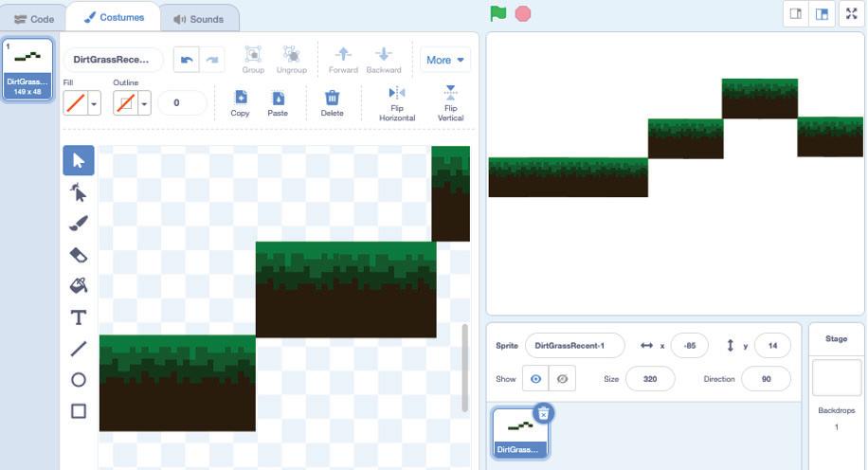This screenshot has height=470, width=868.
Task: Undo the last costume edit
Action: (x=187, y=60)
